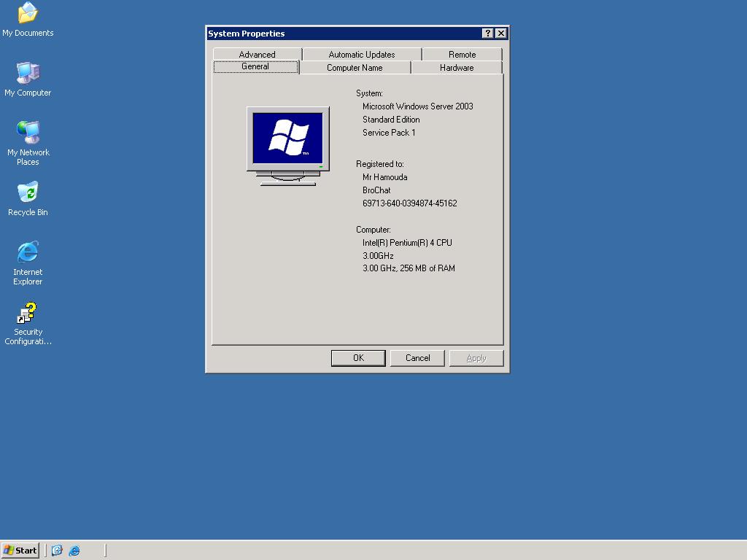747x560 pixels.
Task: Switch to the Hardware tab
Action: click(457, 68)
